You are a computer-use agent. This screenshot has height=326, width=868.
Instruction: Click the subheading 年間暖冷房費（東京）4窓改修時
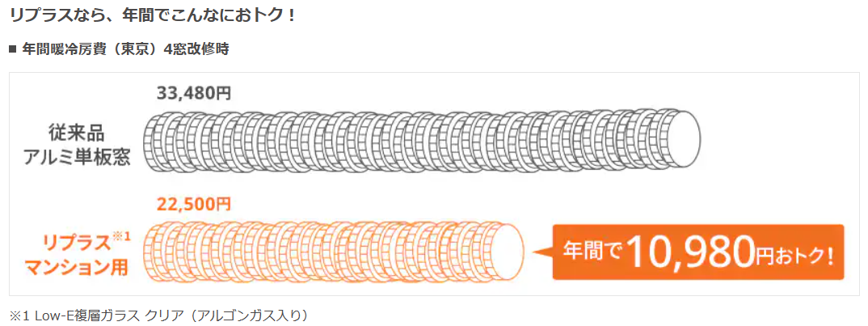click(x=125, y=49)
